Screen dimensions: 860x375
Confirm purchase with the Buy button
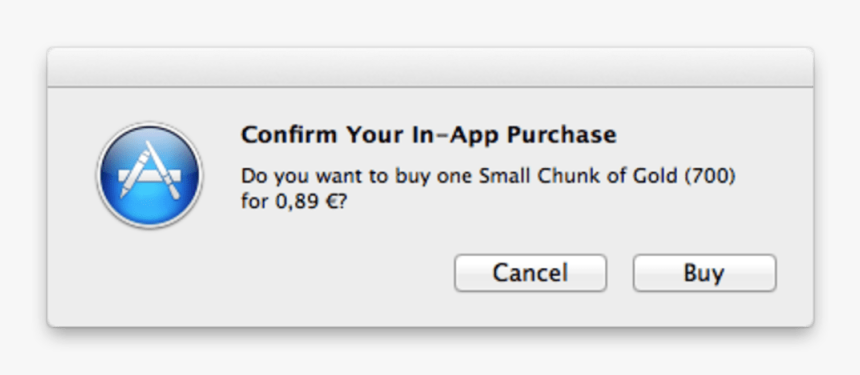pyautogui.click(x=704, y=272)
